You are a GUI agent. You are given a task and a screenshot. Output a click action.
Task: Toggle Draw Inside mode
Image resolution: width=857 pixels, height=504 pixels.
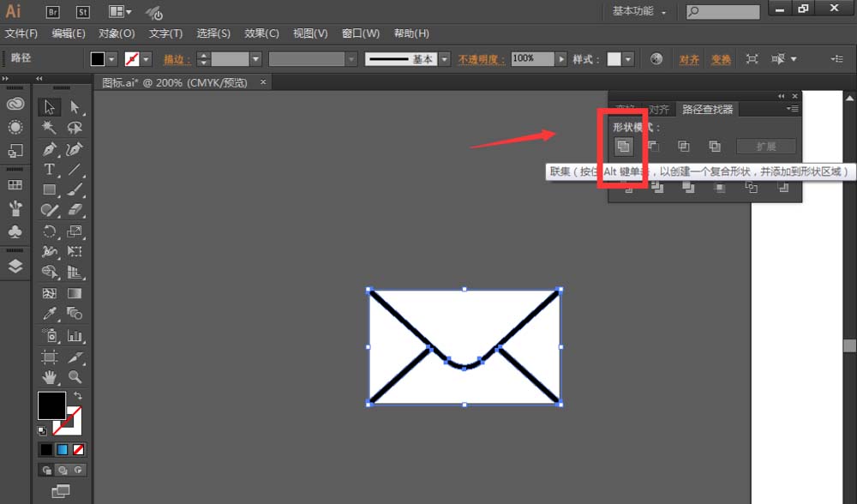click(78, 470)
